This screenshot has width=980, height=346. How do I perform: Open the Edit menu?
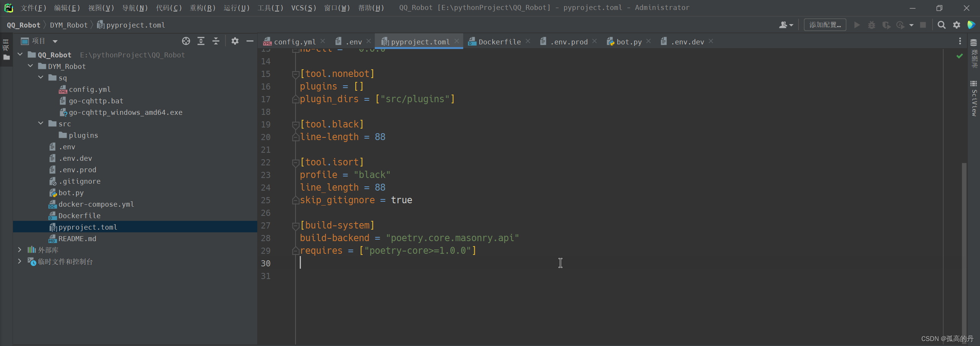coord(67,8)
